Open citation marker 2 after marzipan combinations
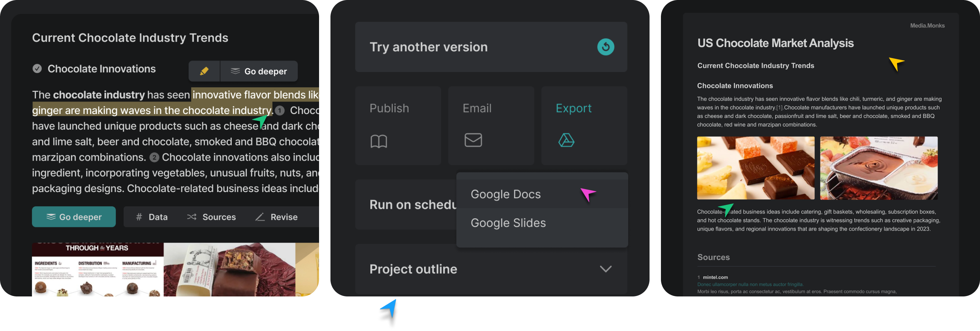This screenshot has height=331, width=980. click(154, 157)
